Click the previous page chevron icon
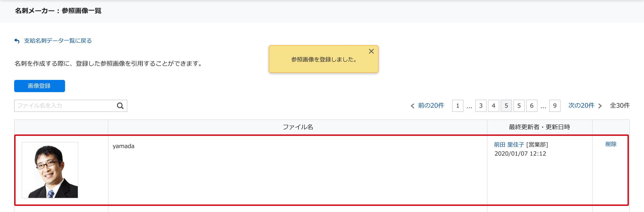 tap(412, 106)
